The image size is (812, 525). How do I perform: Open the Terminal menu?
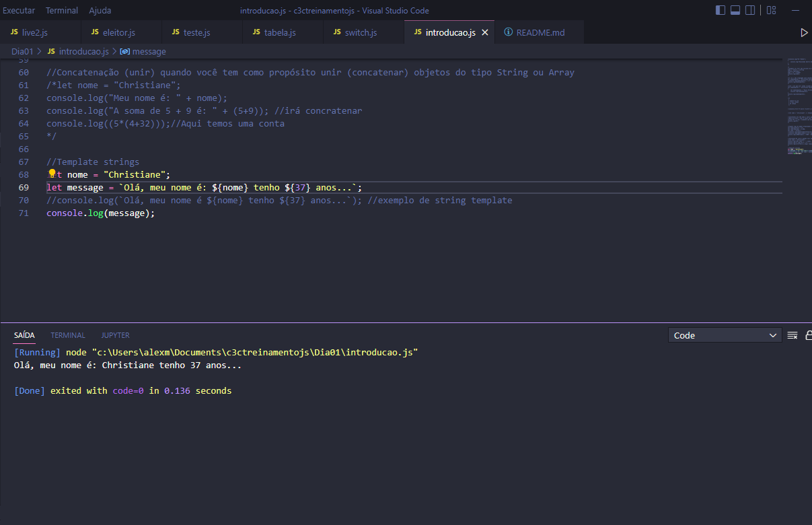(x=61, y=10)
